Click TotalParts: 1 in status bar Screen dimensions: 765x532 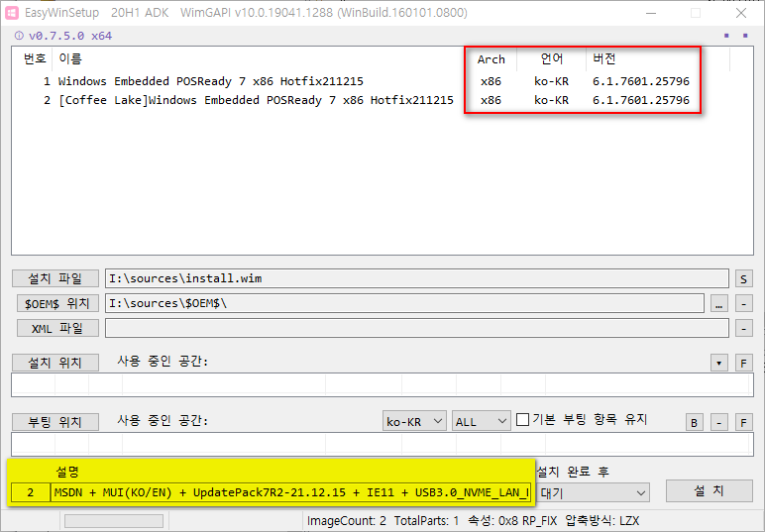click(x=426, y=521)
